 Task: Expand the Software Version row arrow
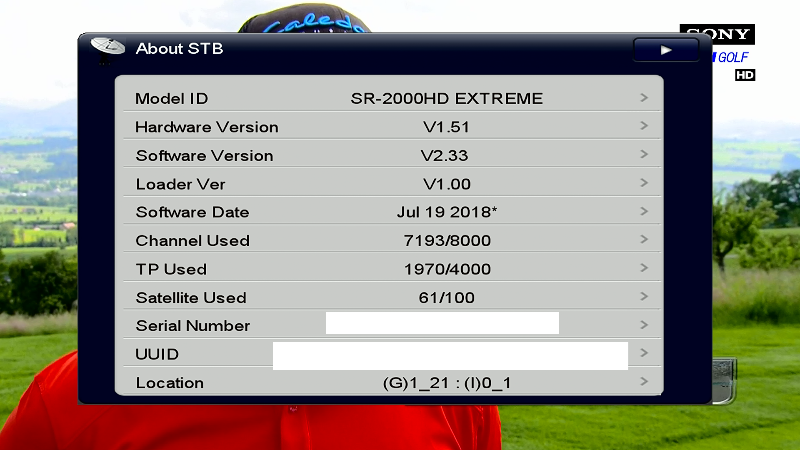click(x=644, y=155)
